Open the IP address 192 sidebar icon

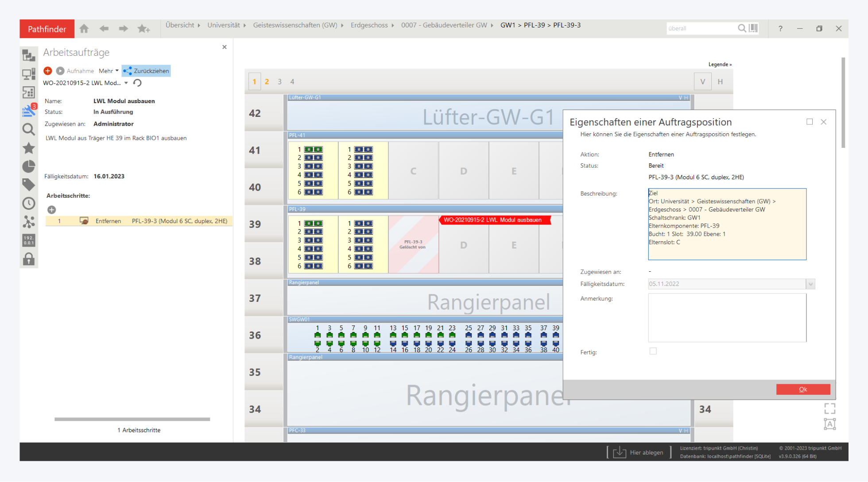pyautogui.click(x=29, y=240)
